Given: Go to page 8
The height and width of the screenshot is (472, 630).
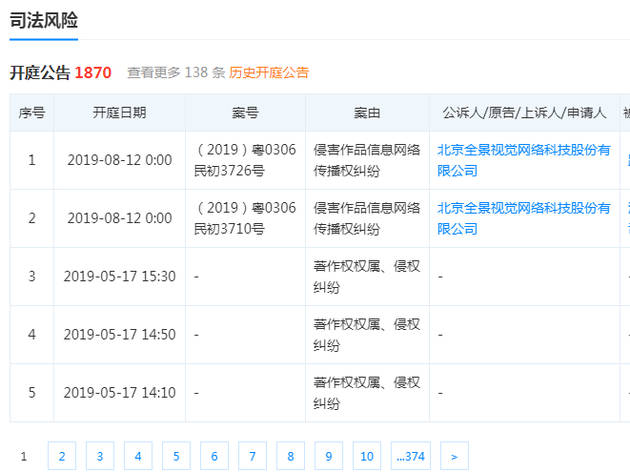Looking at the screenshot, I should tap(290, 456).
